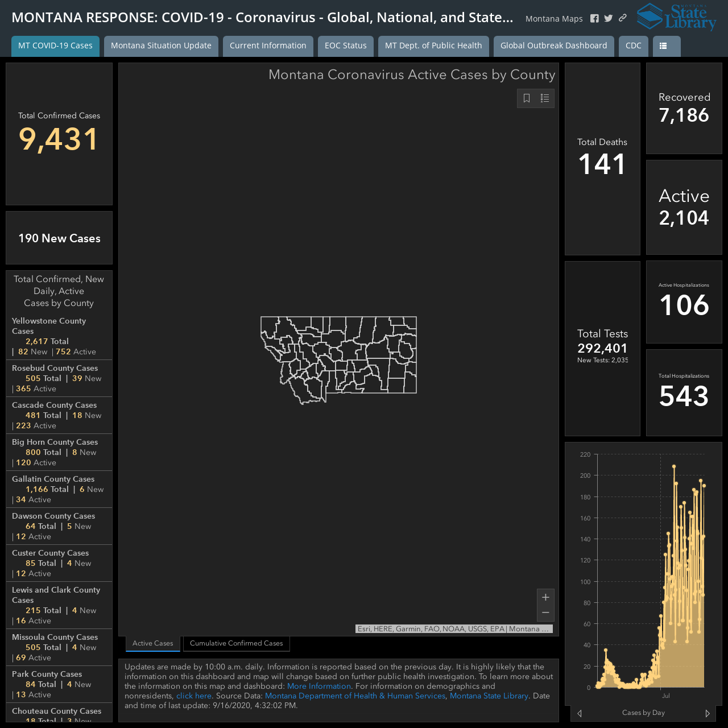Open Montana Situation Update tab
The image size is (728, 728).
click(x=161, y=46)
